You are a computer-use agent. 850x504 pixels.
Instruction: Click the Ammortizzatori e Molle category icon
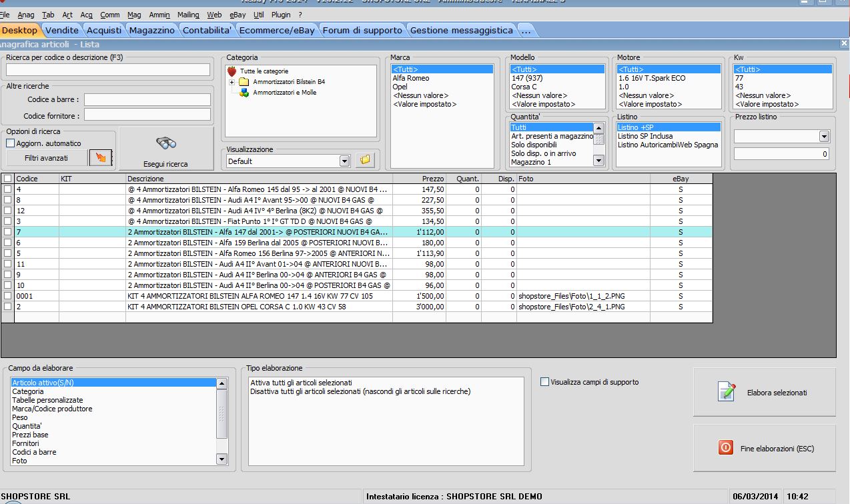click(244, 93)
